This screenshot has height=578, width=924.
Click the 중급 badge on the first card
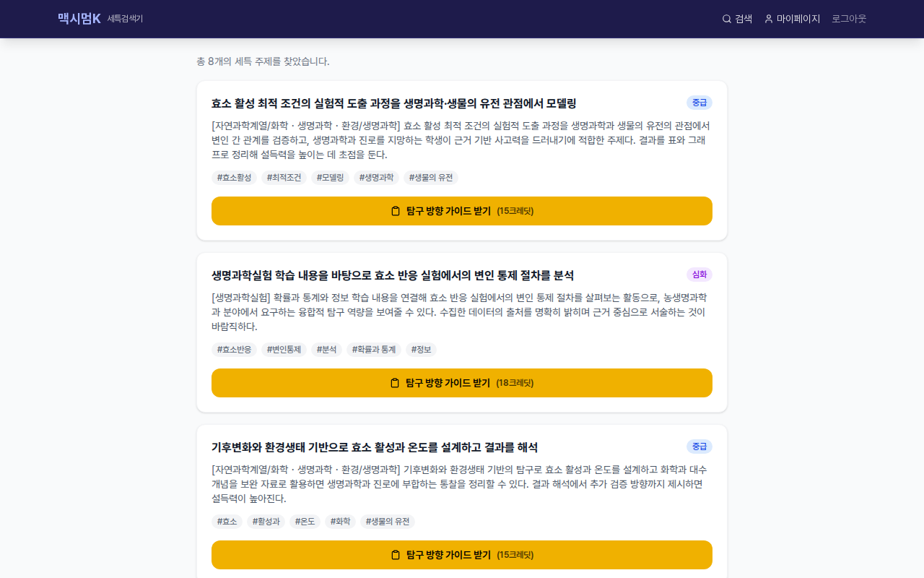699,103
